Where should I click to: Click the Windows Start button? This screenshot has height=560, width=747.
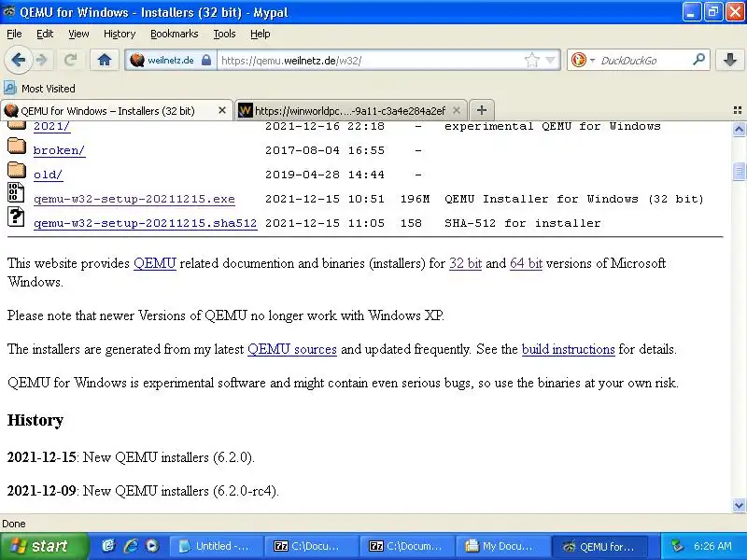[45, 546]
